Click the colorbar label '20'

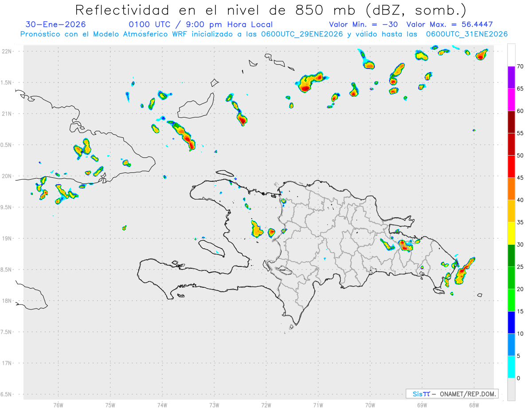520,289
